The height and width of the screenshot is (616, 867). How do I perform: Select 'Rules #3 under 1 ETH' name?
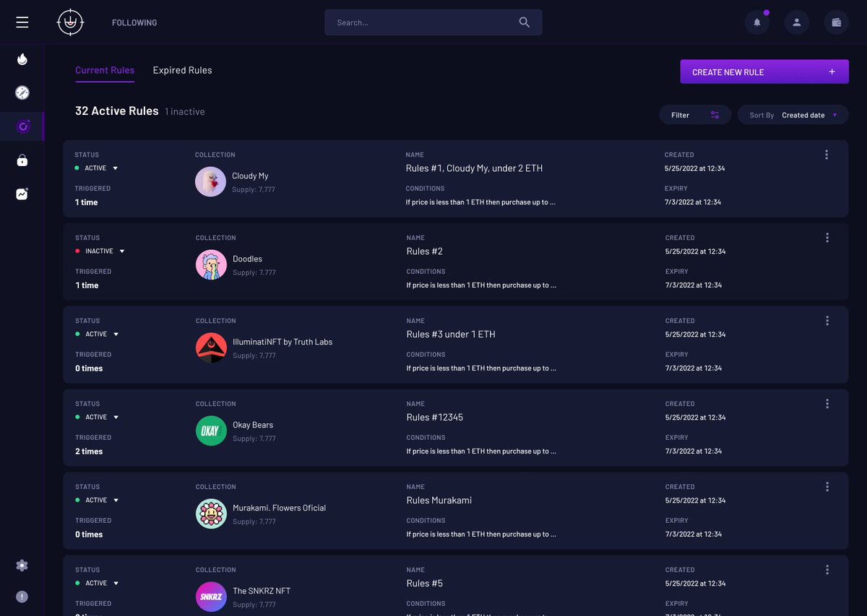coord(451,334)
